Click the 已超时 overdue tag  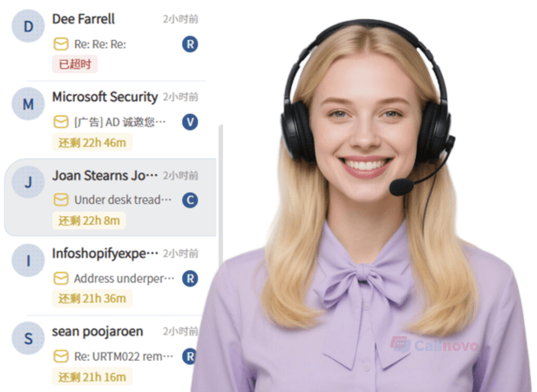click(75, 64)
